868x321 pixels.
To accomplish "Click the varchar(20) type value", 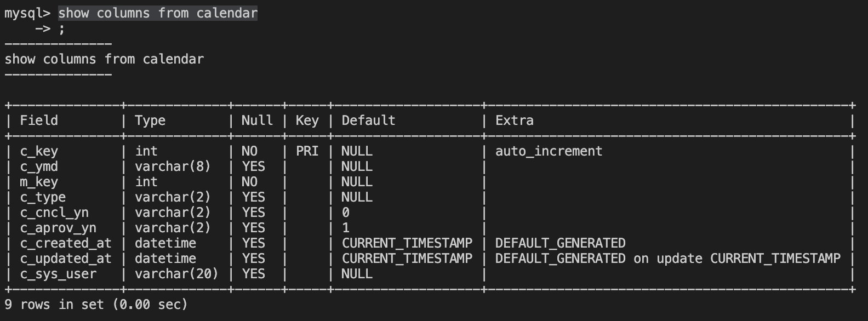I will coord(176,274).
